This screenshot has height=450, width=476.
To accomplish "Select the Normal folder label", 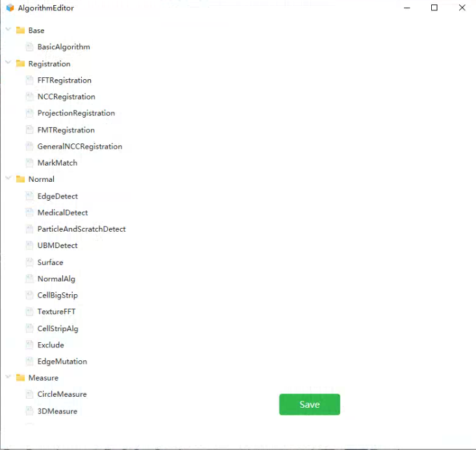I will [x=42, y=179].
